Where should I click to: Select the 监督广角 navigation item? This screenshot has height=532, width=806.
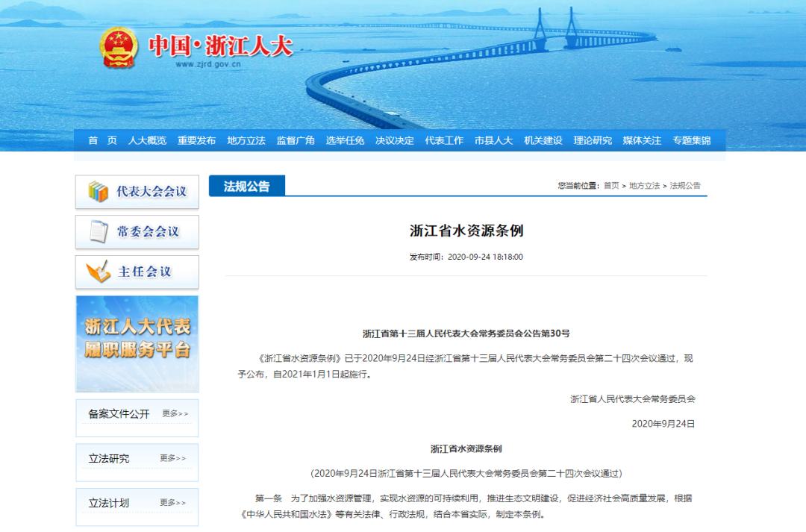(296, 140)
